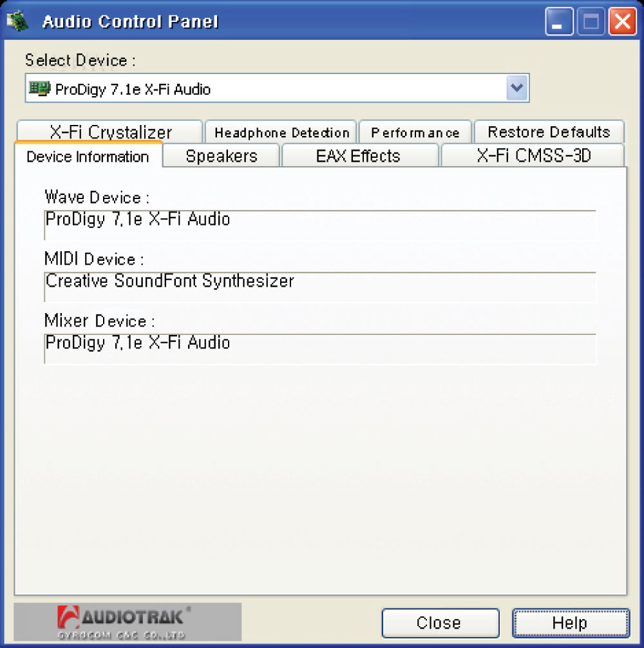Close the window with the red X
This screenshot has width=644, height=648.
pyautogui.click(x=622, y=23)
